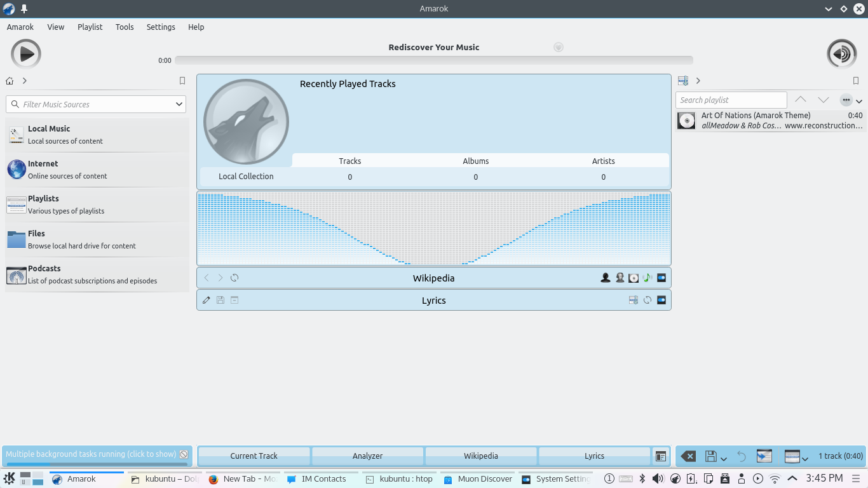Image resolution: width=868 pixels, height=488 pixels.
Task: Open the save playlist dropdown arrow
Action: tap(723, 459)
